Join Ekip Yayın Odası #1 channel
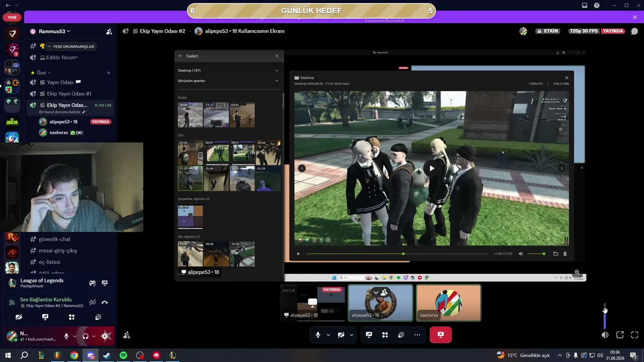644x362 pixels. [x=70, y=94]
